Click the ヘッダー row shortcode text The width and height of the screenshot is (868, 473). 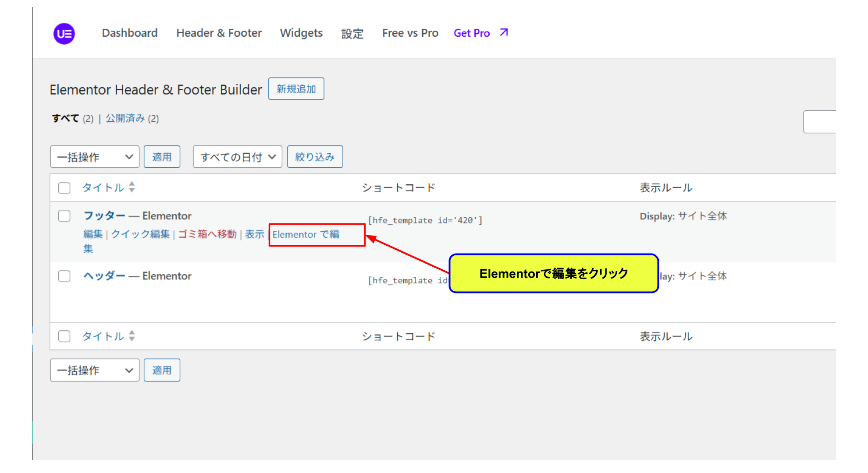(408, 280)
